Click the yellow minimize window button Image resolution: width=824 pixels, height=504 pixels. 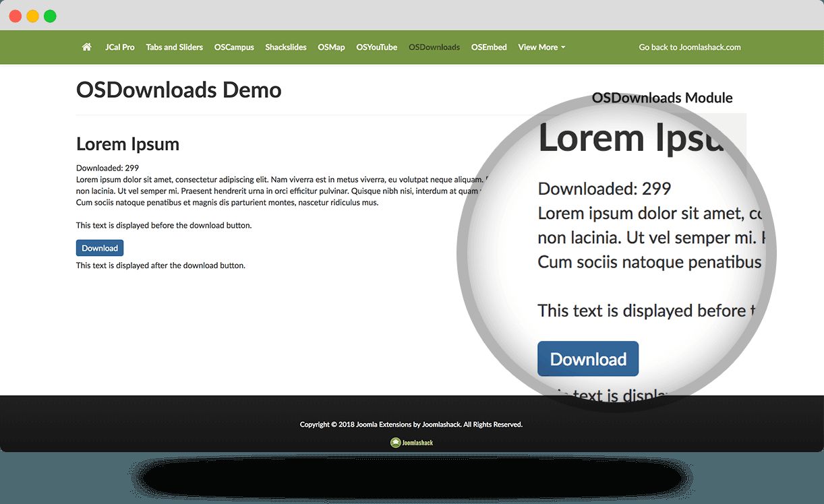[32, 16]
